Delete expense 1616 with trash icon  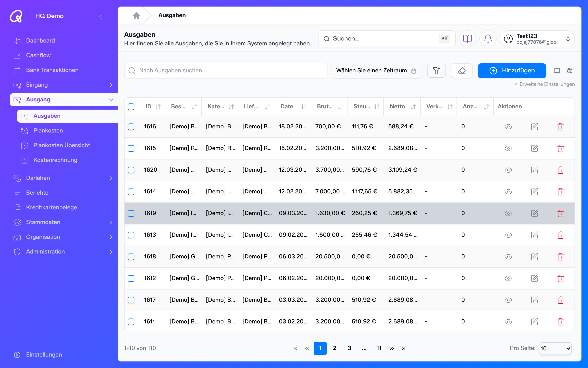coord(561,127)
